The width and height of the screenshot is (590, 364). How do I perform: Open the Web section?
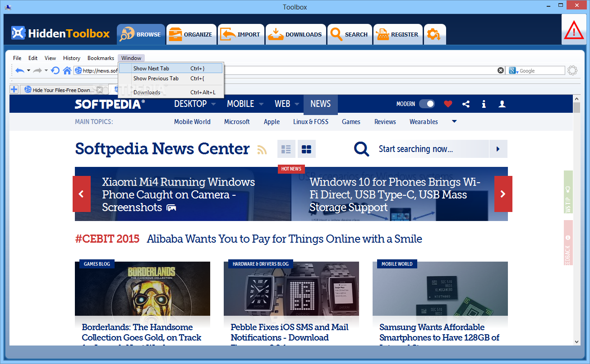point(282,104)
